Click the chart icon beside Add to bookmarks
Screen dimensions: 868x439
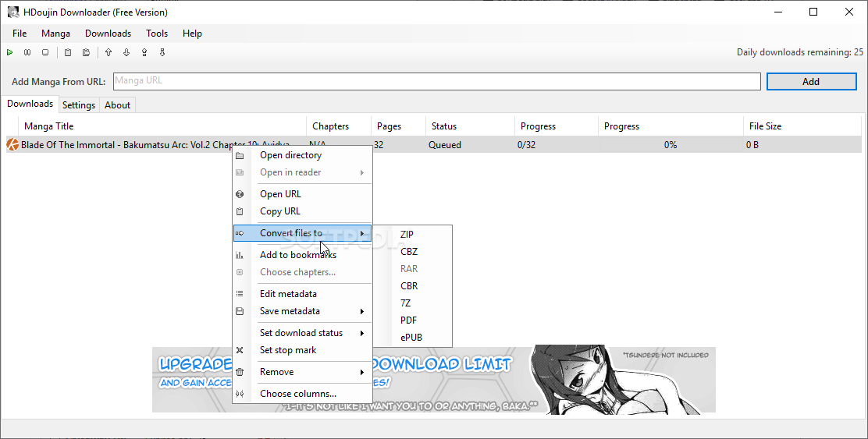click(x=240, y=255)
